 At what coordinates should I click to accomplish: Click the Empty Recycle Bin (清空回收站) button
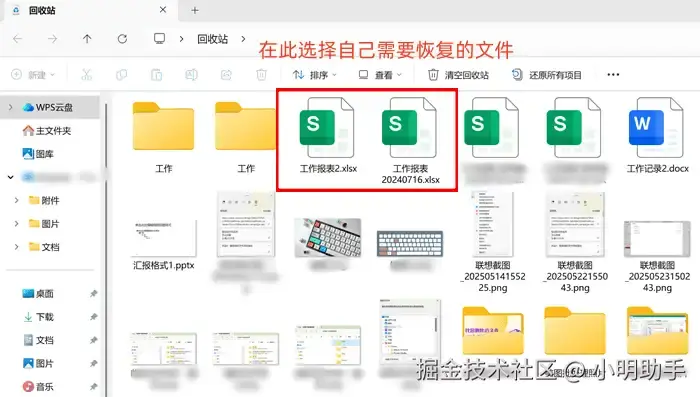pyautogui.click(x=458, y=75)
